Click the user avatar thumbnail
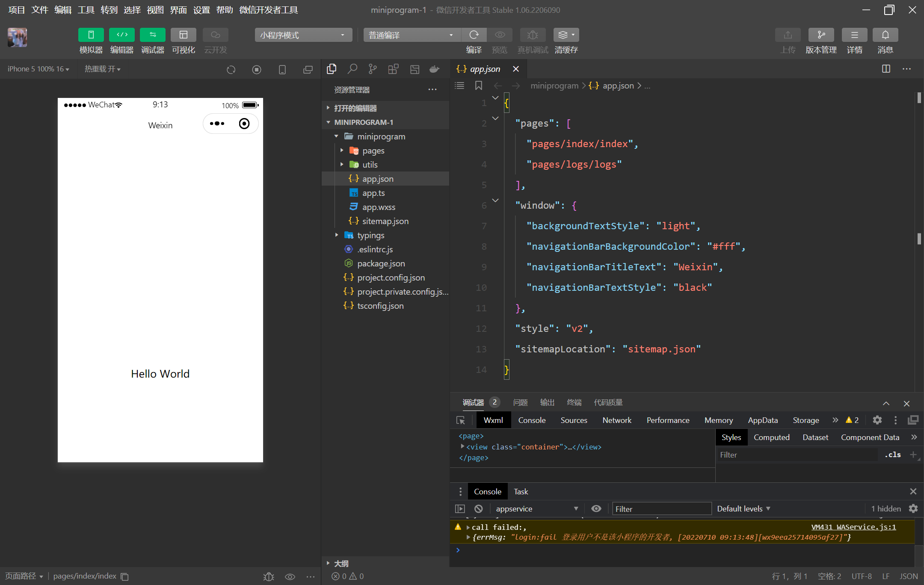 tap(17, 38)
